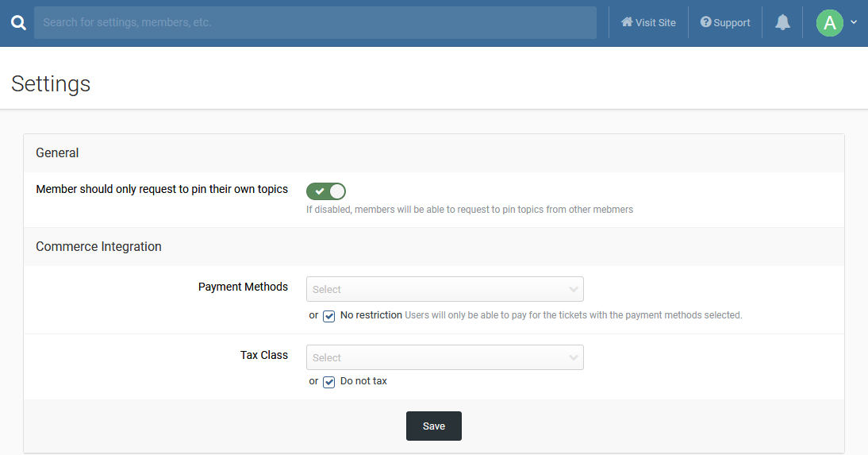
Task: Click the question mark Support icon
Action: click(x=706, y=21)
